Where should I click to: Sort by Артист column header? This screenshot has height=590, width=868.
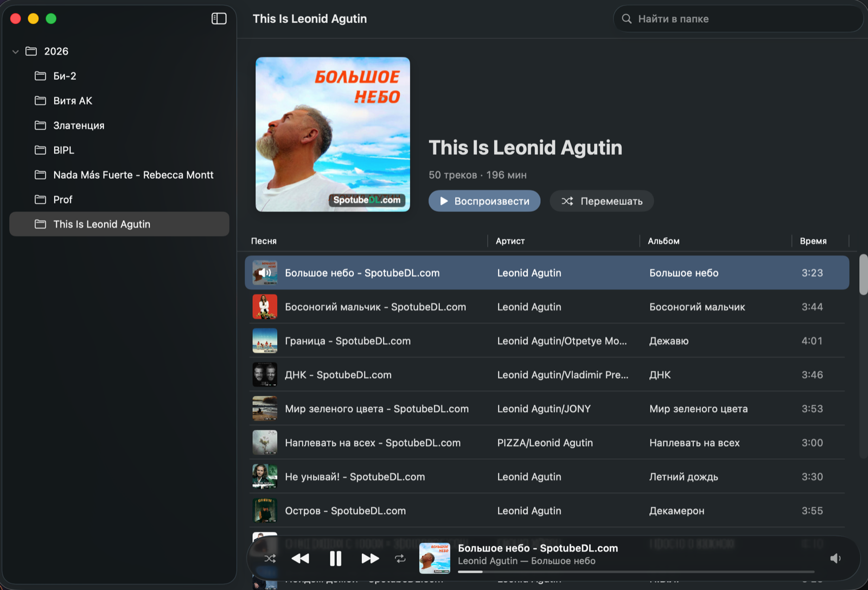tap(510, 241)
